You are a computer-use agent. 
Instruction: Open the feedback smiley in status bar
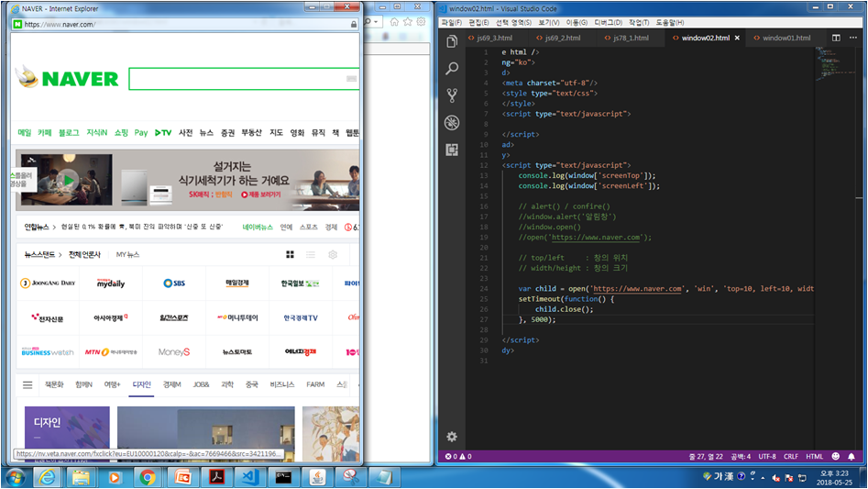pyautogui.click(x=835, y=456)
